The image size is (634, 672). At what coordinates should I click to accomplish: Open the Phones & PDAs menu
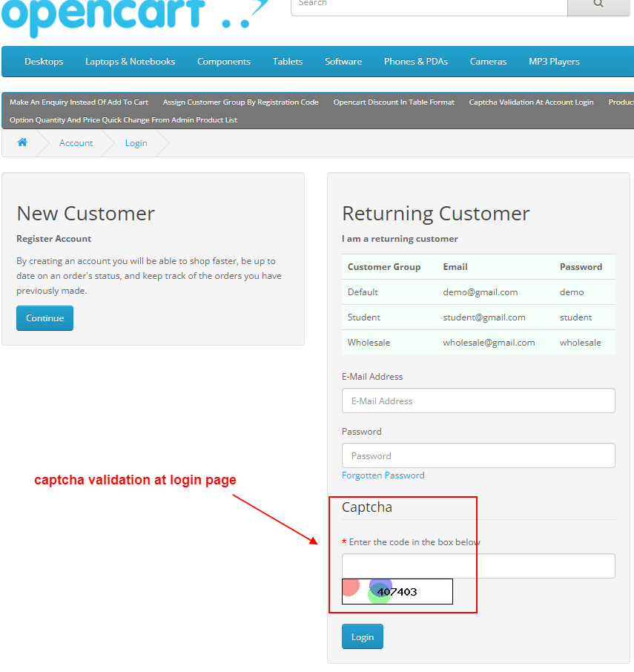pyautogui.click(x=415, y=62)
